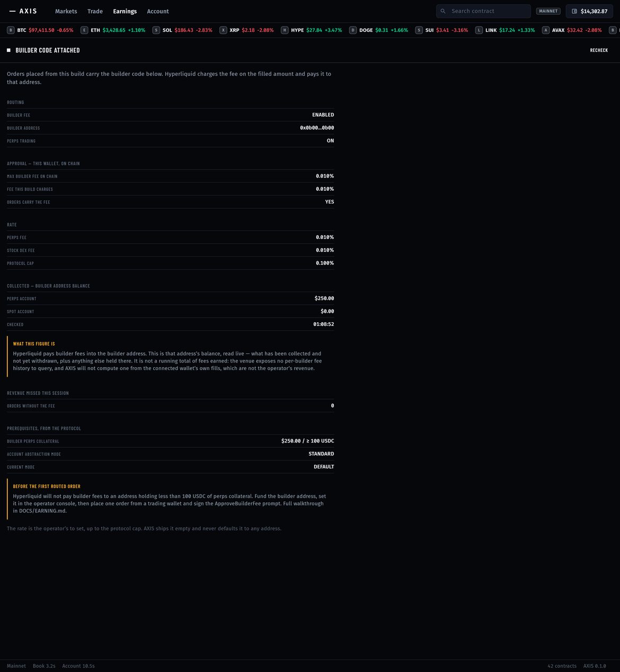The height and width of the screenshot is (672, 620).
Task: Click the SUI ticker badge icon
Action: point(419,30)
